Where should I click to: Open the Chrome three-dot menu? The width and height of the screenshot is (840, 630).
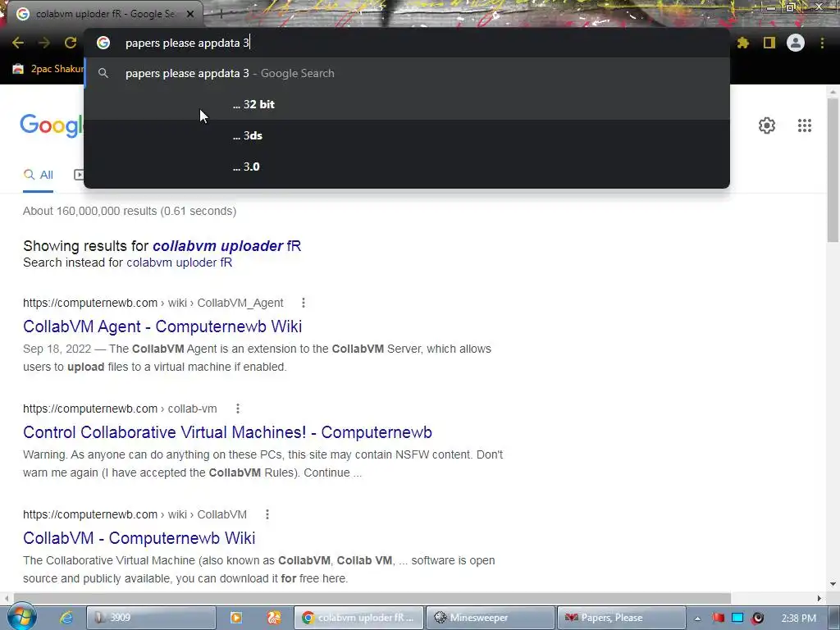pos(822,43)
